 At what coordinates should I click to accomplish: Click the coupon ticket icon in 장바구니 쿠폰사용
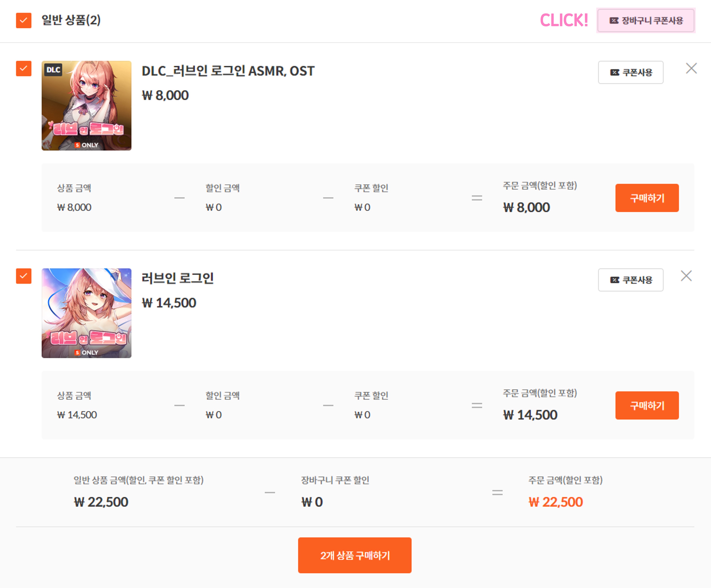point(614,21)
